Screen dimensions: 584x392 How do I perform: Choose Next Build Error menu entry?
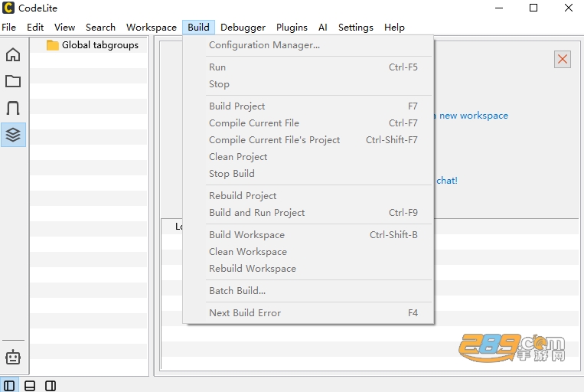(x=308, y=312)
